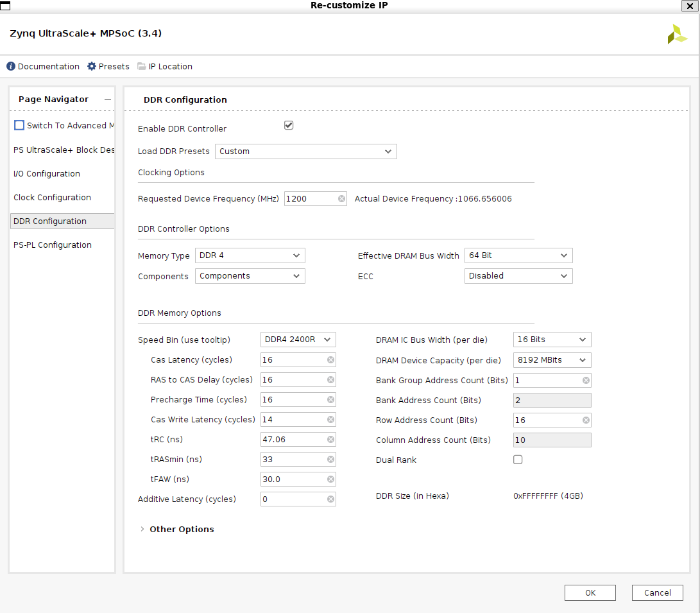Image resolution: width=700 pixels, height=613 pixels.
Task: Close the Re-customize IP dialog
Action: tap(690, 6)
